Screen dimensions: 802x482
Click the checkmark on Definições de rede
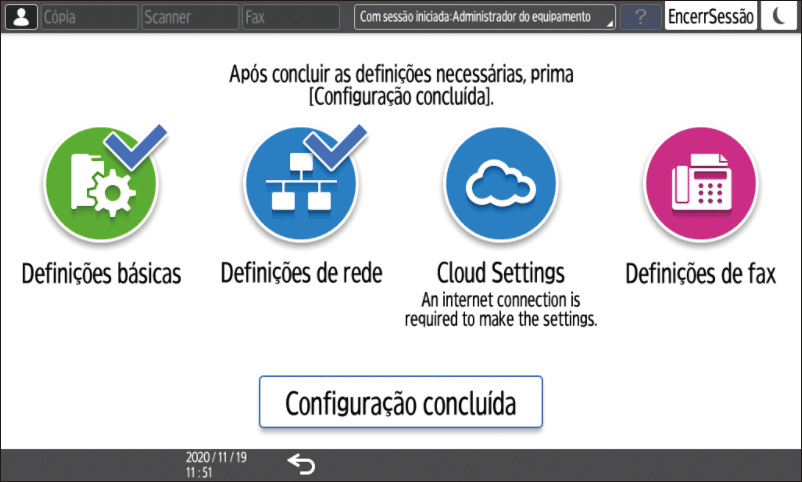336,146
